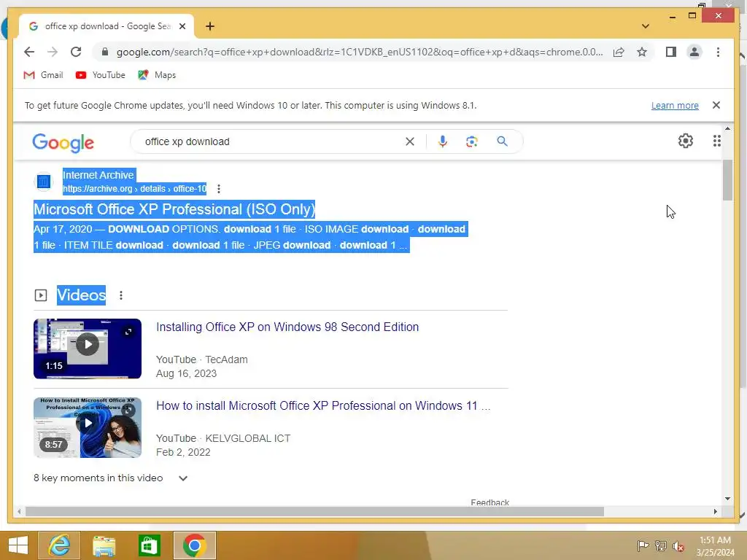747x560 pixels.
Task: Open the Windows Start button
Action: tap(18, 545)
